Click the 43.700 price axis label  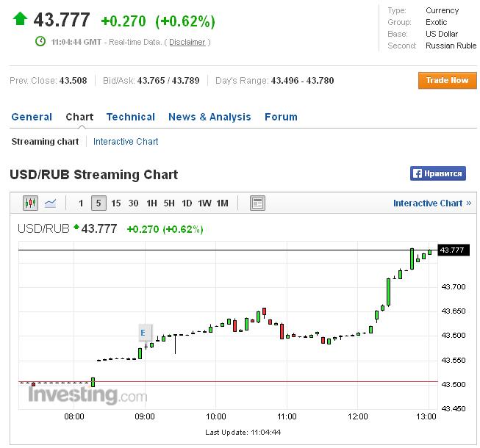(x=454, y=287)
